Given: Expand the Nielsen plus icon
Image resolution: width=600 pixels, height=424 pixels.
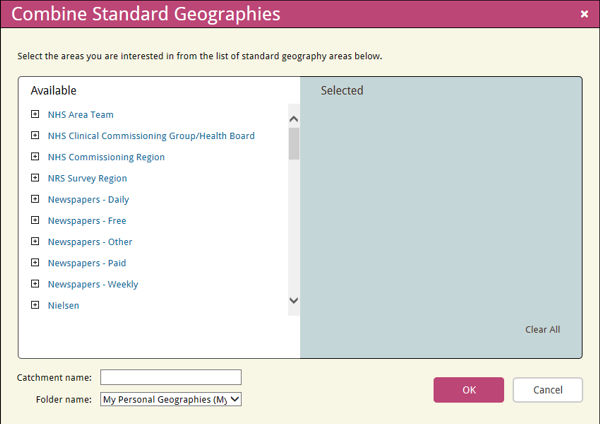Looking at the screenshot, I should coord(35,305).
